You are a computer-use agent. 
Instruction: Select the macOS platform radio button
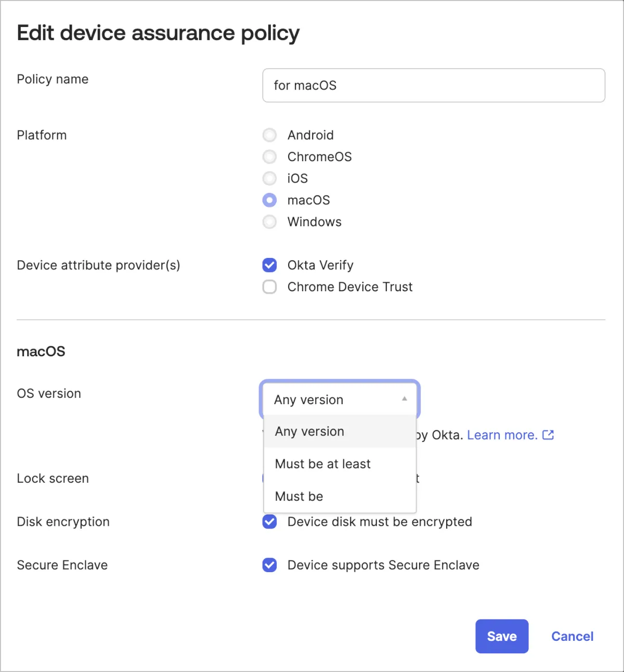point(269,200)
